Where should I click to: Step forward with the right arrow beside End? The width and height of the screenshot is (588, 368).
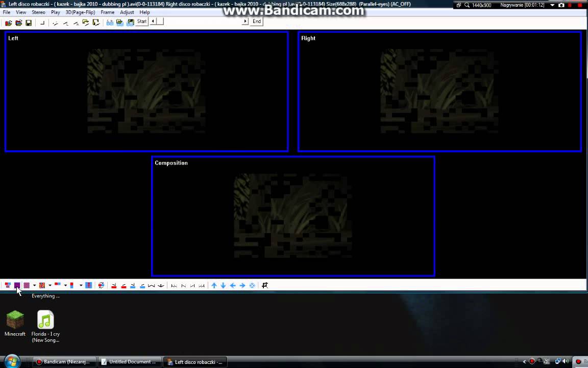245,21
